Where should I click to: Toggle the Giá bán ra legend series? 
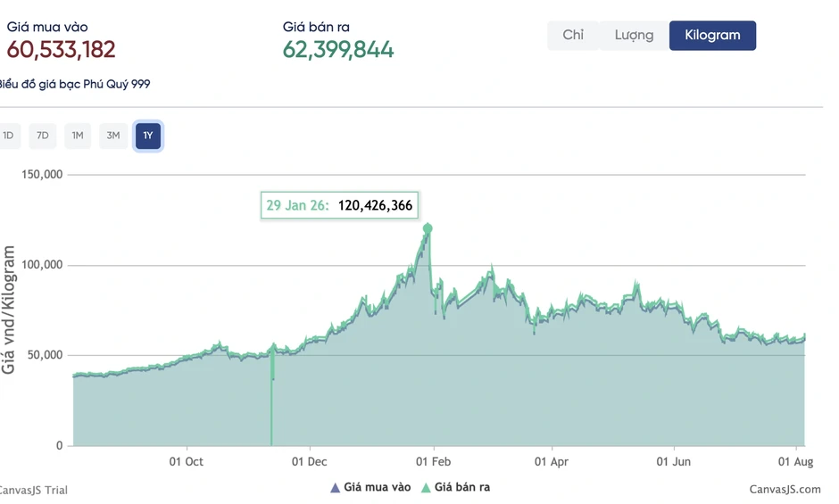(456, 487)
